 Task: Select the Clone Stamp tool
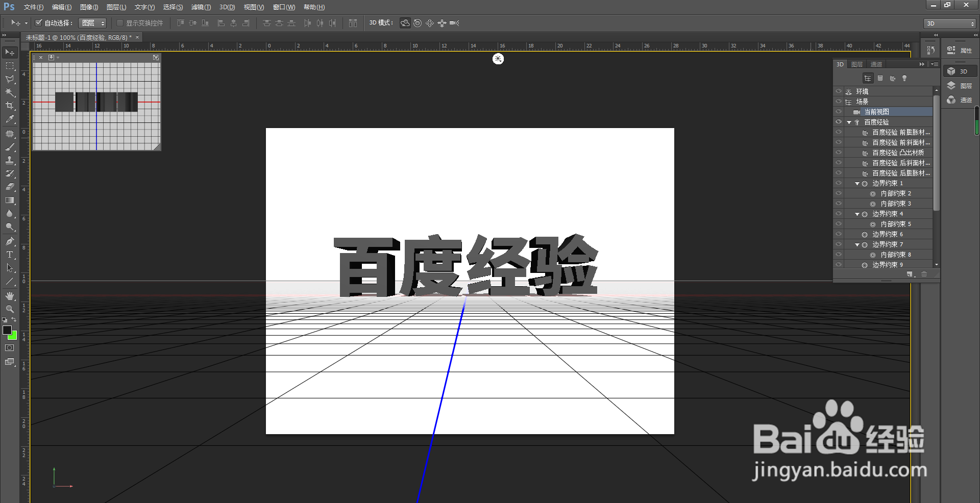10,160
